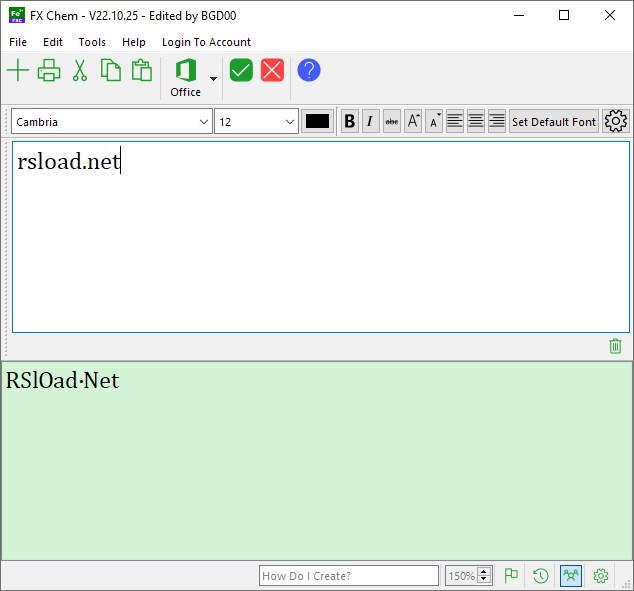The height and width of the screenshot is (591, 634).
Task: Open the Edit menu
Action: click(x=53, y=42)
